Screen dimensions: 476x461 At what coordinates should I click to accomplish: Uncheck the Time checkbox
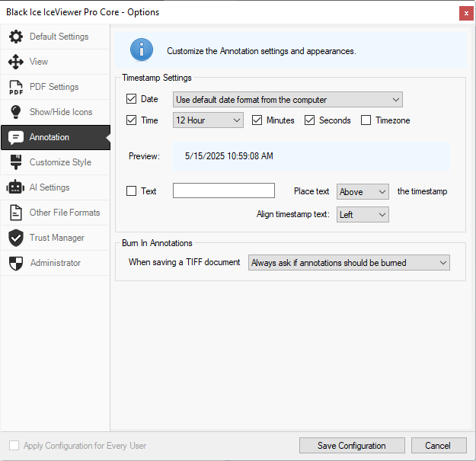[x=131, y=120]
